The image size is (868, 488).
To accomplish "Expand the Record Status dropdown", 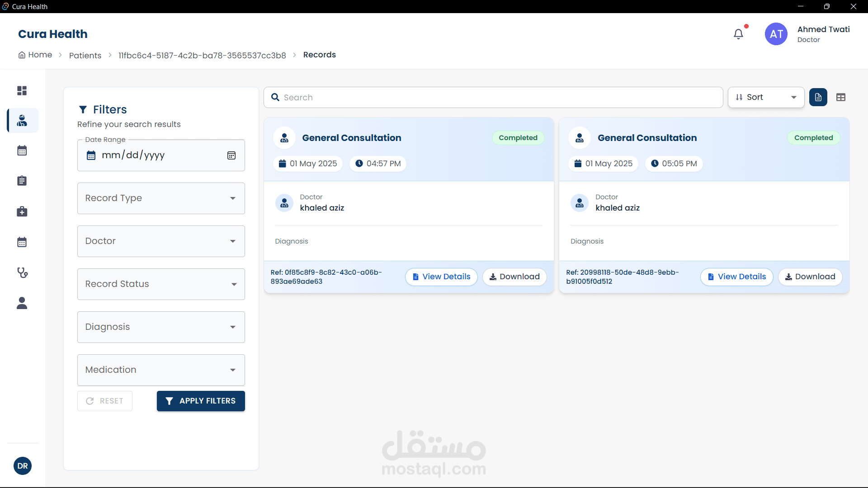I will click(x=161, y=284).
